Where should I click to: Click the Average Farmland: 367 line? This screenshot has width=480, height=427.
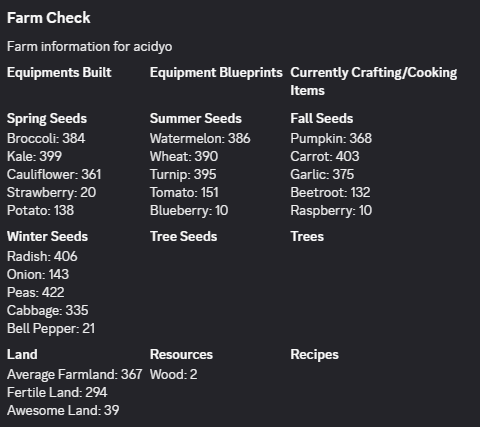coord(75,374)
